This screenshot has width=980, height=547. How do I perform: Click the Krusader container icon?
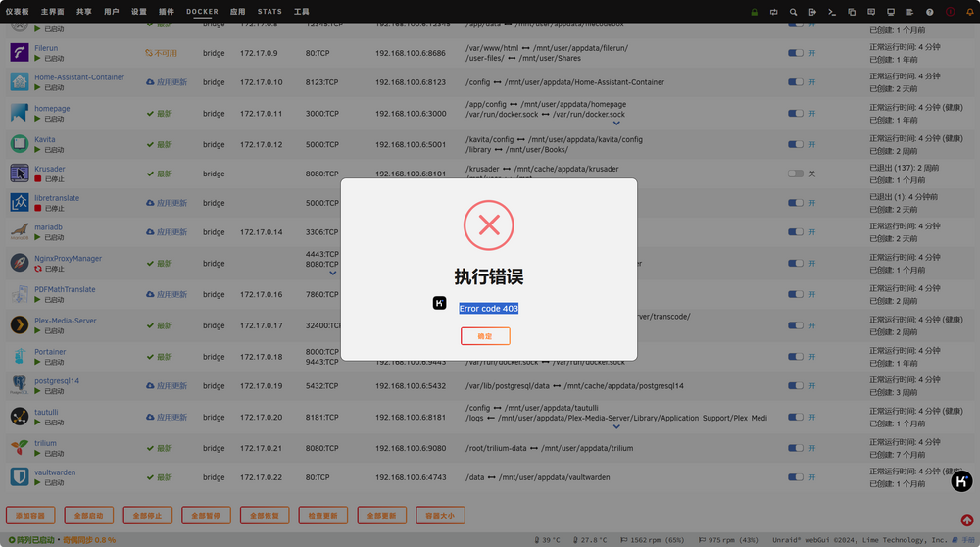[x=20, y=174]
